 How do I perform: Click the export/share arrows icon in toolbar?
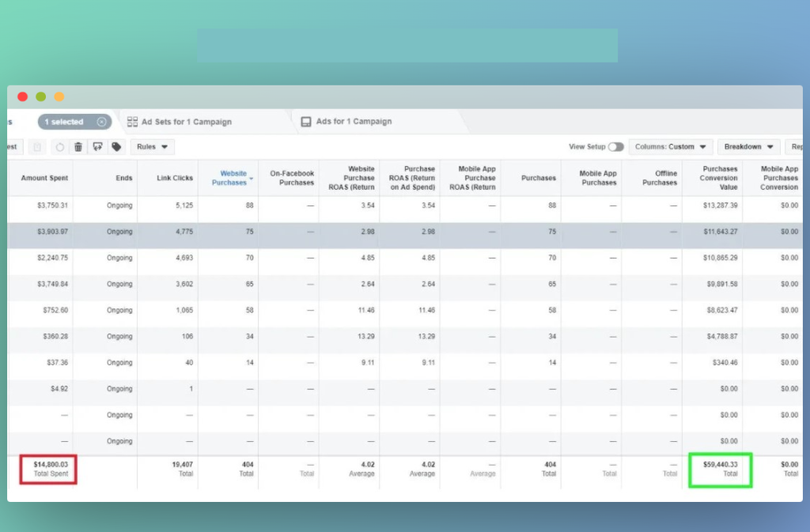(x=97, y=147)
